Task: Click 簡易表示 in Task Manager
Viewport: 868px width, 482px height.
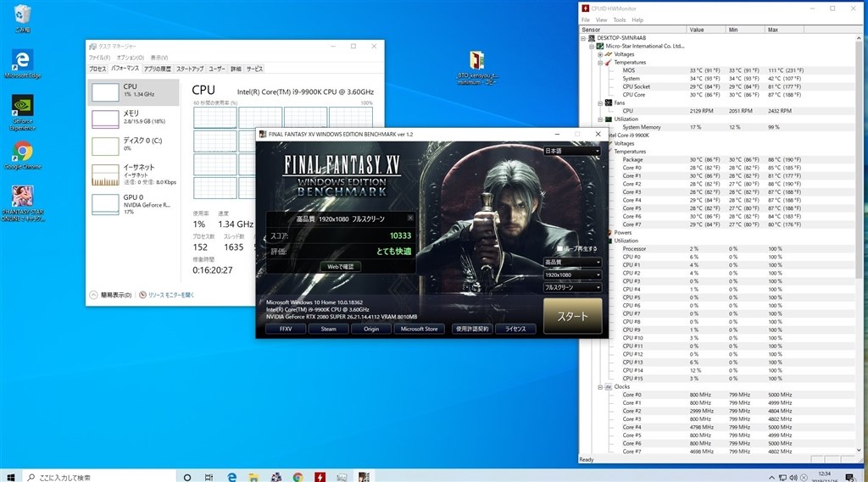Action: point(111,295)
